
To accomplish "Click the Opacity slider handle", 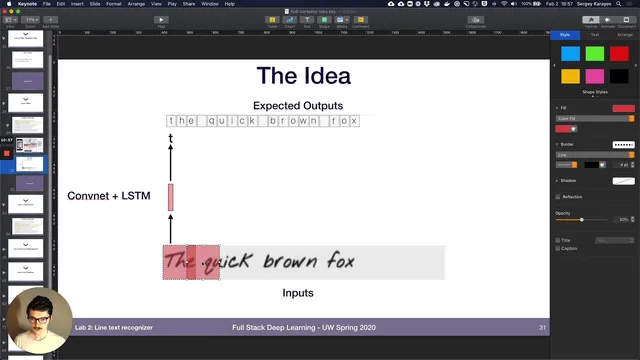I will click(582, 220).
